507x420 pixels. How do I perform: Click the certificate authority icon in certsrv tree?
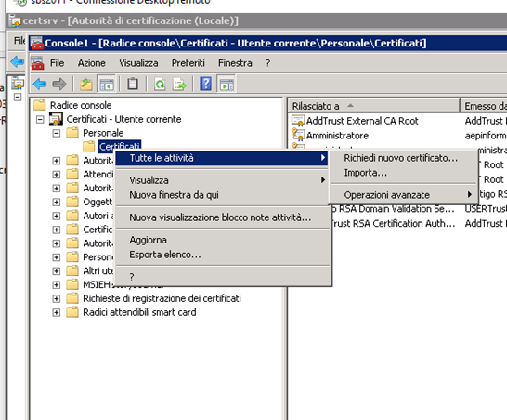pyautogui.click(x=18, y=84)
